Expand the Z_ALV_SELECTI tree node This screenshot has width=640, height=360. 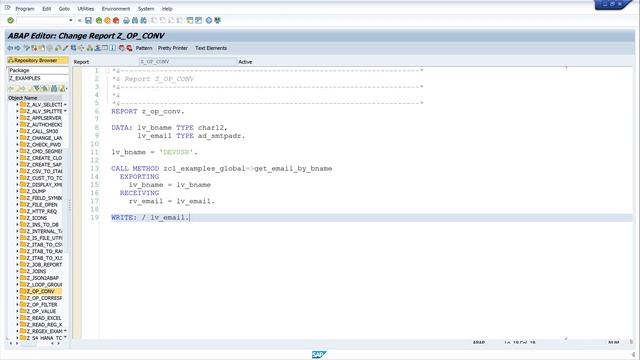[x=17, y=104]
